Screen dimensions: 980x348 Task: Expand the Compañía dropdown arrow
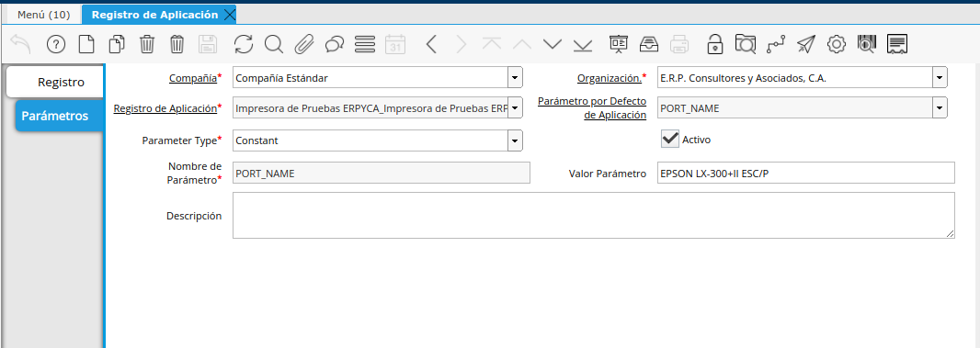[x=515, y=78]
